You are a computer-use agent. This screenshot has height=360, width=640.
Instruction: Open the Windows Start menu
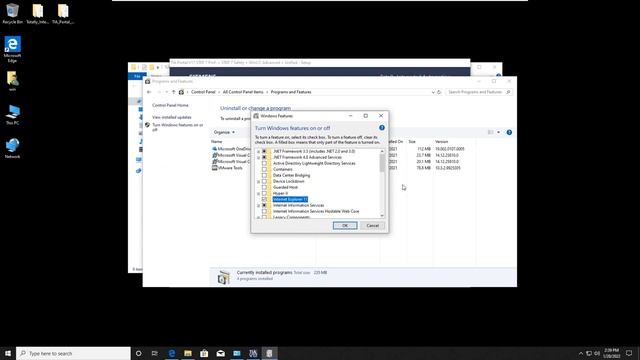point(8,353)
